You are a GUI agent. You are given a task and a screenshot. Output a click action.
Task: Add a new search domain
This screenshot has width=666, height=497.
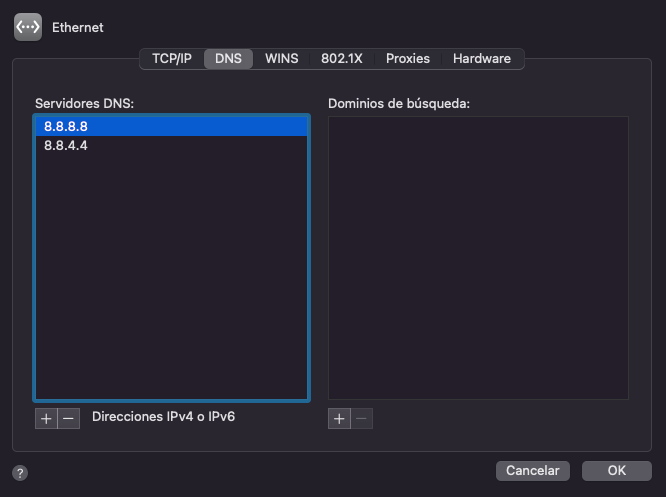pos(339,419)
